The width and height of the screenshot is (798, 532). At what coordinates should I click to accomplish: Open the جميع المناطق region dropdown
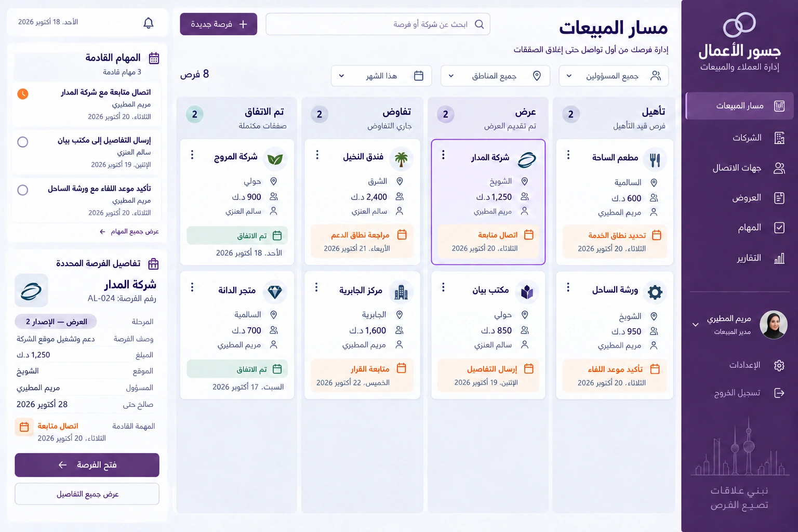494,76
